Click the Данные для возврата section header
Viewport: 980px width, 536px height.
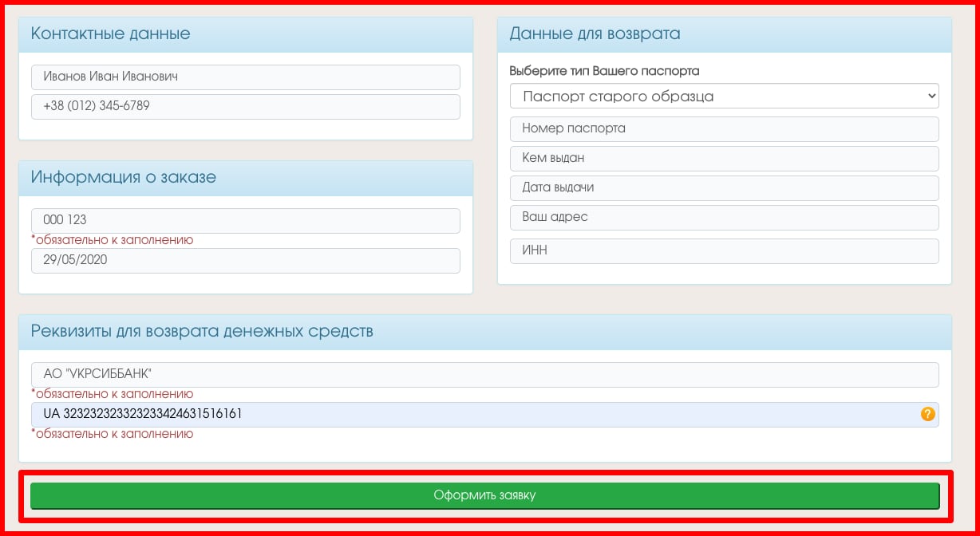tap(595, 33)
